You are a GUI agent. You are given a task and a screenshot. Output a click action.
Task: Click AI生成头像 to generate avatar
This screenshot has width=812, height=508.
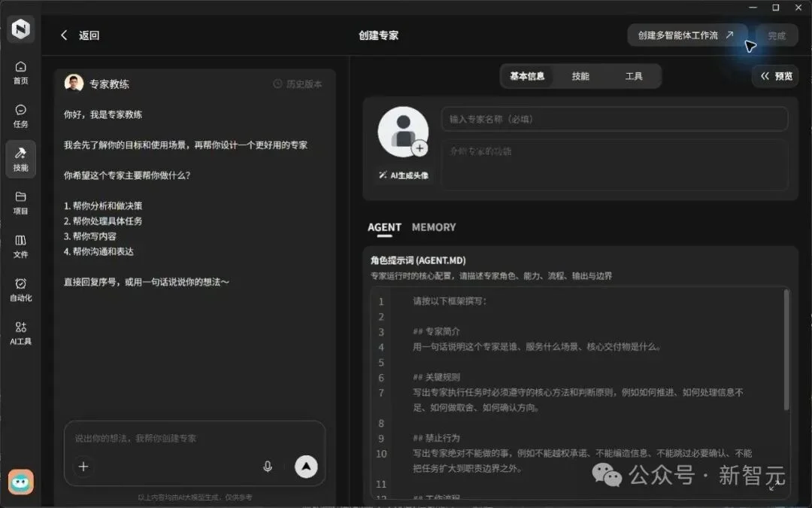pos(404,175)
